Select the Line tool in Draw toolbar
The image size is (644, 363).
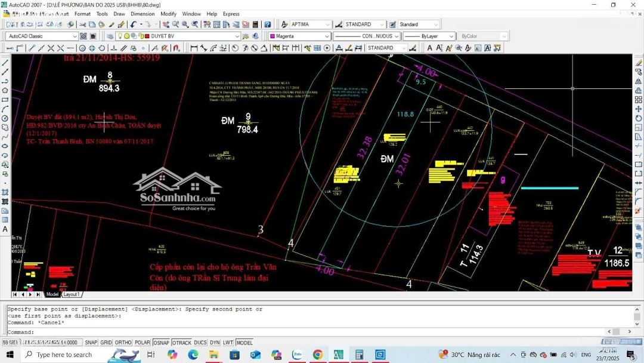point(5,63)
